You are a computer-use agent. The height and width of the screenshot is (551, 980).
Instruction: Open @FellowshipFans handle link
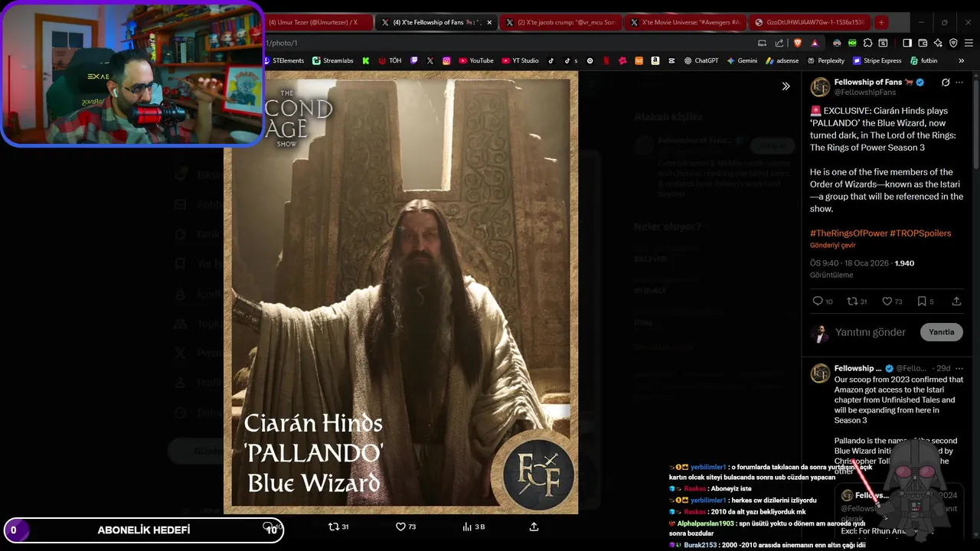tap(864, 93)
